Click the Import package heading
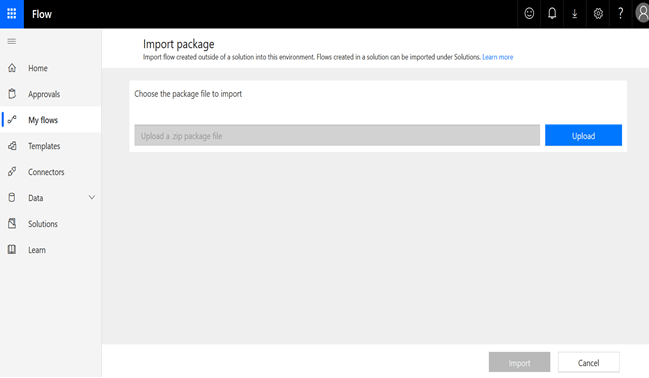 (x=178, y=44)
